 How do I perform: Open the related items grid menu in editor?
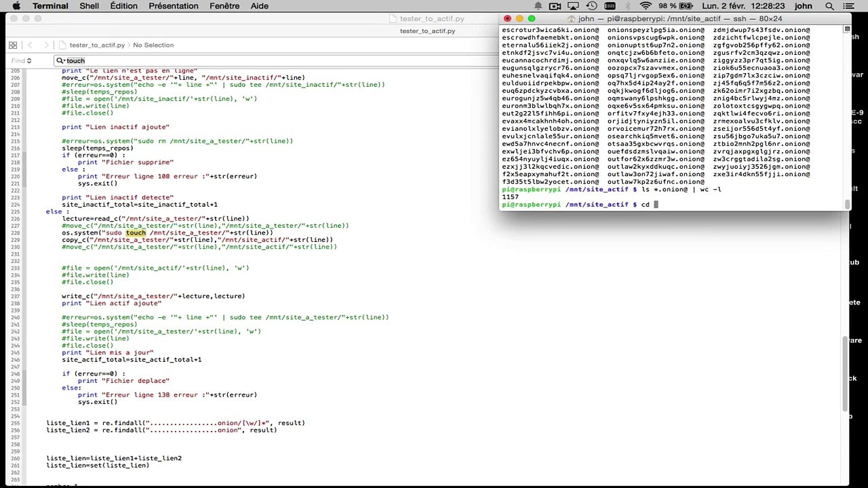(13, 45)
